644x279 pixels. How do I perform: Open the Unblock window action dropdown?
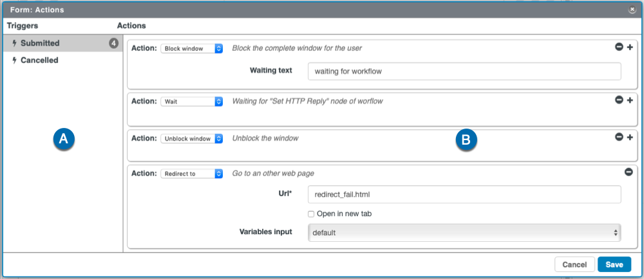[191, 138]
